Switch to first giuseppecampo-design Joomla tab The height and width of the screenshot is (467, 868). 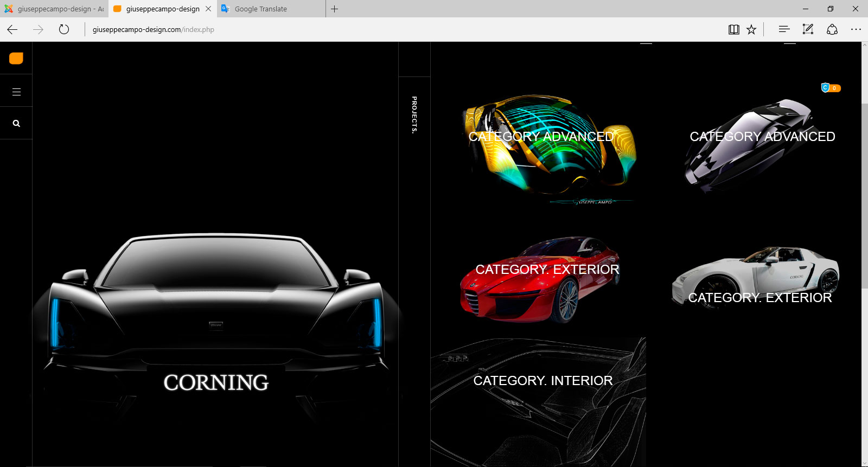[54, 9]
